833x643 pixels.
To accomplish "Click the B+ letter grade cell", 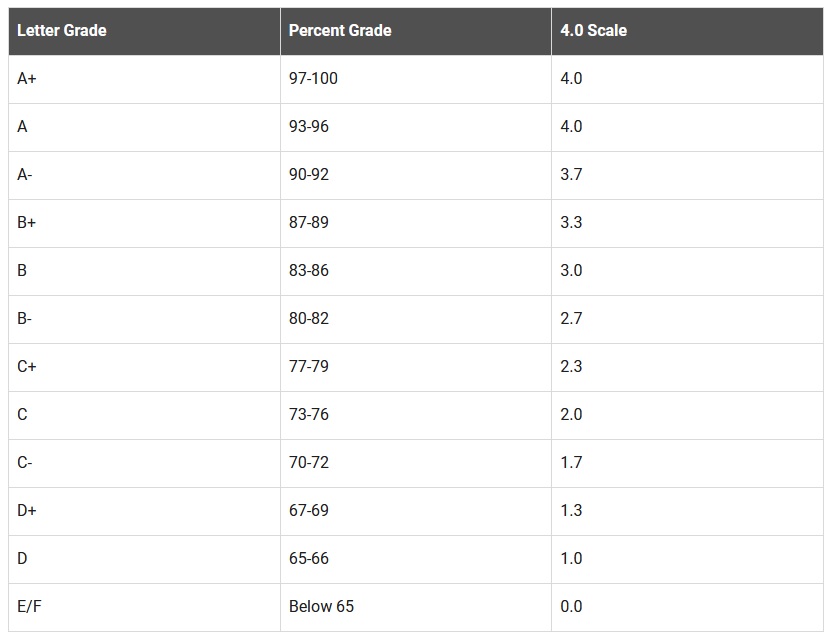I will tap(27, 223).
